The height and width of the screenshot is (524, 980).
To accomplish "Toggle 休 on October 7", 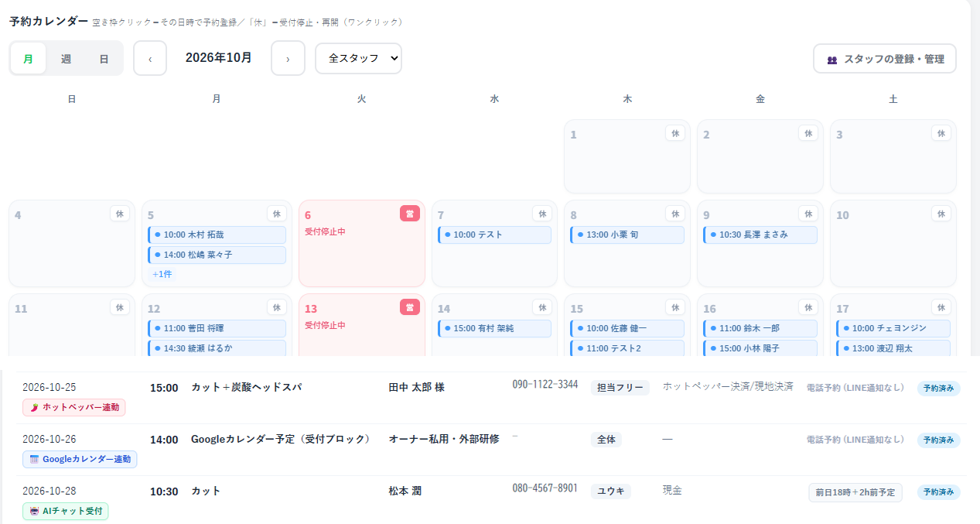I will [x=542, y=214].
